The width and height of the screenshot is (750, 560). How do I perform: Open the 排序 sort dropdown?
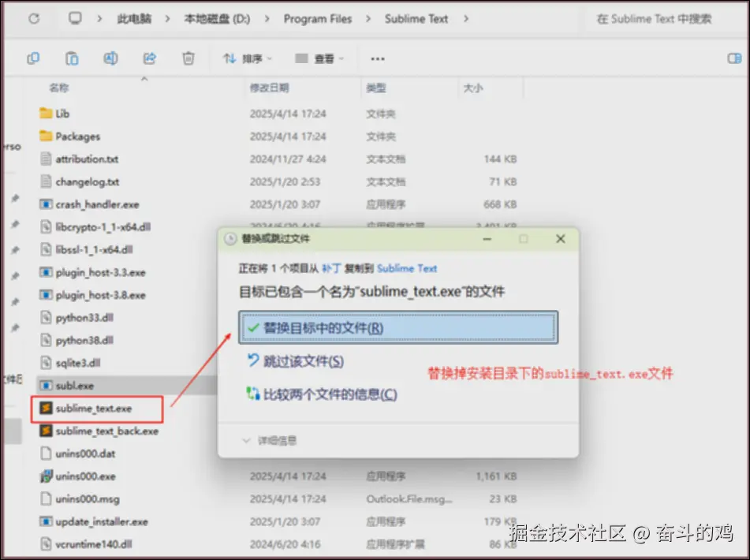(248, 58)
